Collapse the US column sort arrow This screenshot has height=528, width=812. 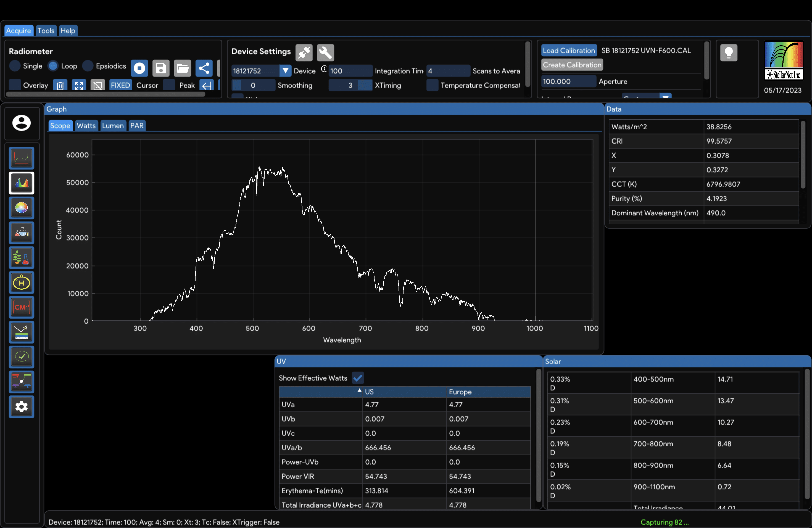point(359,391)
